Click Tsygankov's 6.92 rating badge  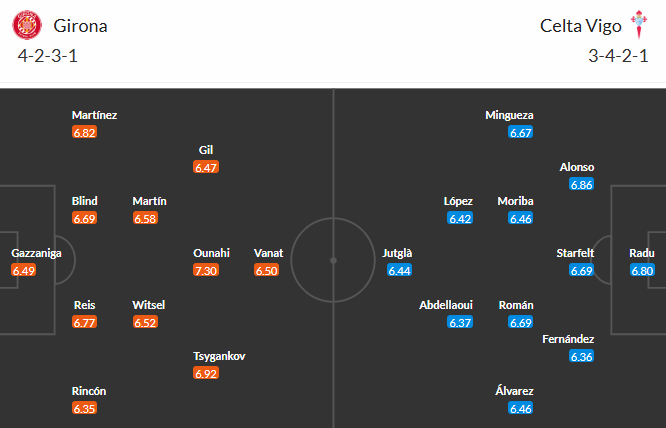point(206,373)
